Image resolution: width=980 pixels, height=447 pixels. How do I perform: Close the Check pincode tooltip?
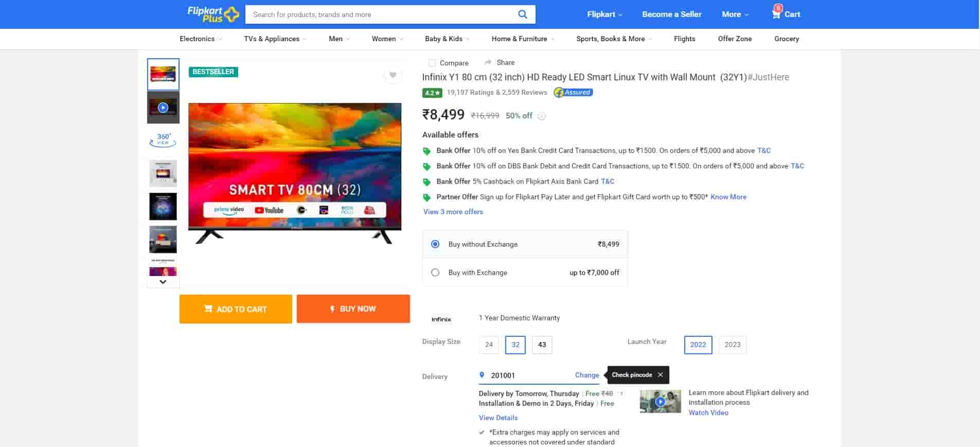660,375
